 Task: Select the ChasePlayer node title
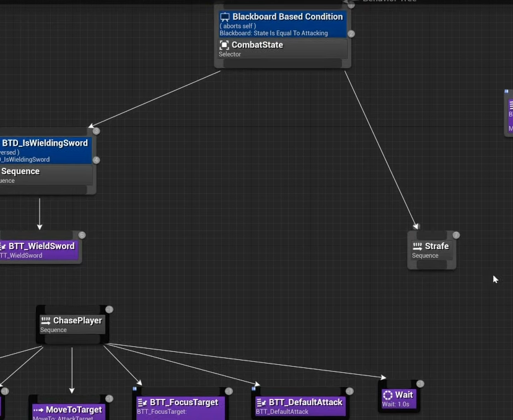[77, 321]
